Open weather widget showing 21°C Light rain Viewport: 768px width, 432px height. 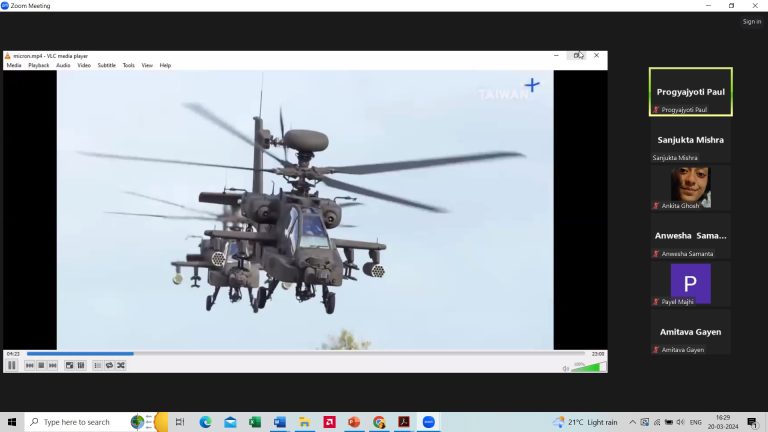tap(586, 422)
